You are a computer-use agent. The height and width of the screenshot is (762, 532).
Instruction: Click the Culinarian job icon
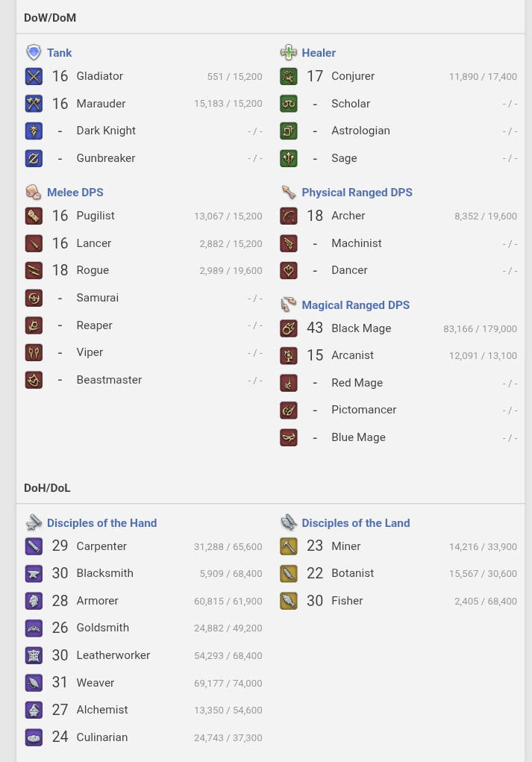pos(34,737)
